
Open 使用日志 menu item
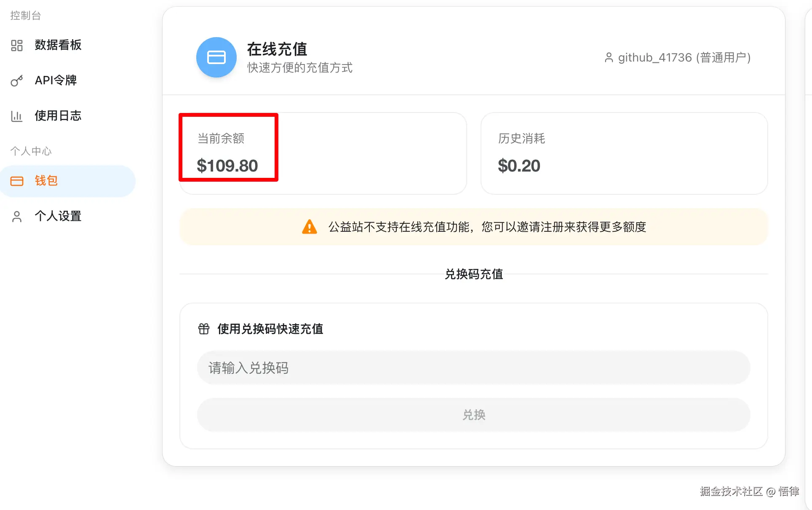[x=58, y=116]
